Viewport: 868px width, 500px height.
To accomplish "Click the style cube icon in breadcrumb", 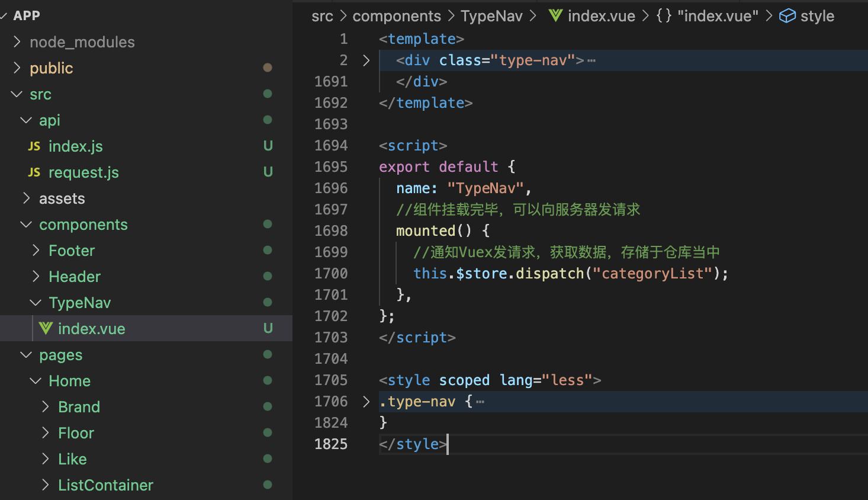I will click(x=787, y=16).
